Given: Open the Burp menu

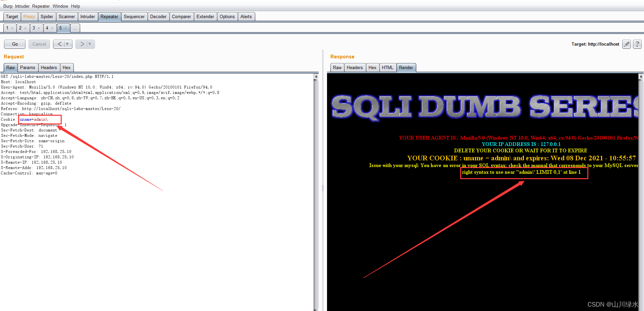Looking at the screenshot, I should tap(8, 6).
